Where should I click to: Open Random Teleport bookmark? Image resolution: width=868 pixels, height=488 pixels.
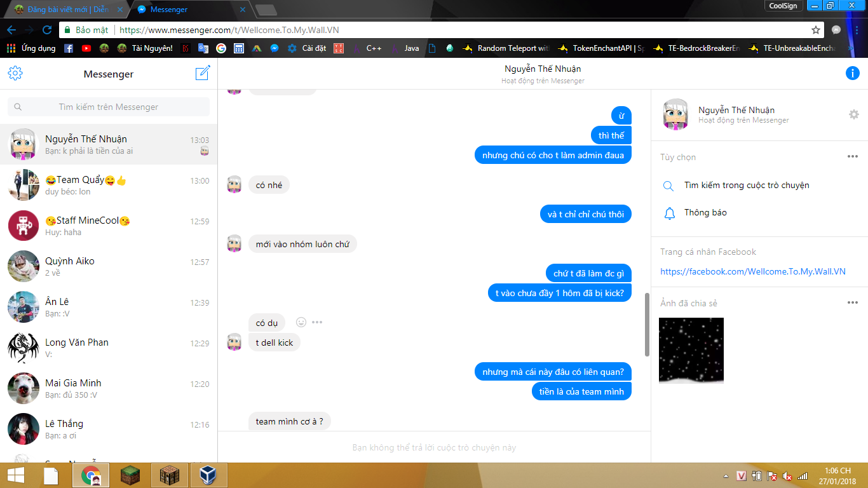point(506,48)
